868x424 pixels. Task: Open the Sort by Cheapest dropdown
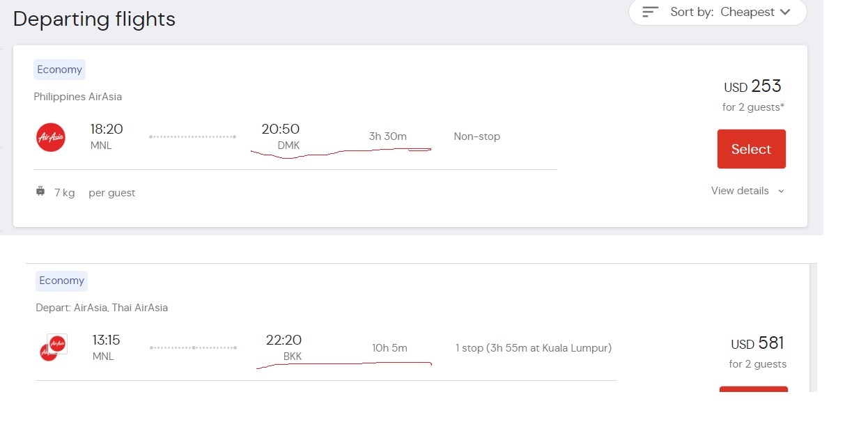[718, 12]
